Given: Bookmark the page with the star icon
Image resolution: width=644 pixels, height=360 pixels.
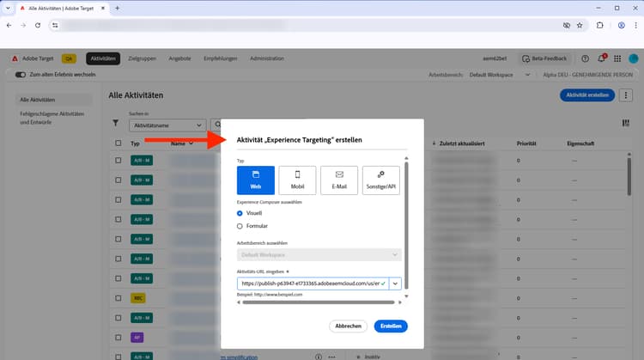Looking at the screenshot, I should click(580, 26).
